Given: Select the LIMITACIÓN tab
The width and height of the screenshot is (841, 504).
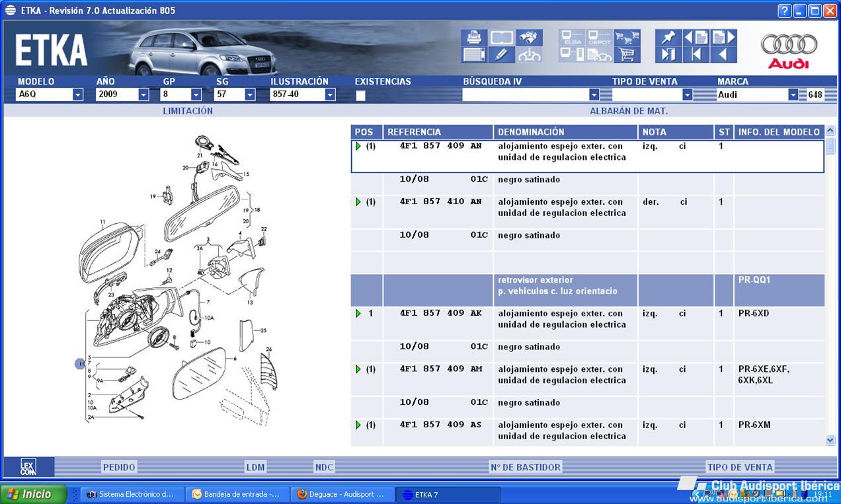Looking at the screenshot, I should click(188, 111).
